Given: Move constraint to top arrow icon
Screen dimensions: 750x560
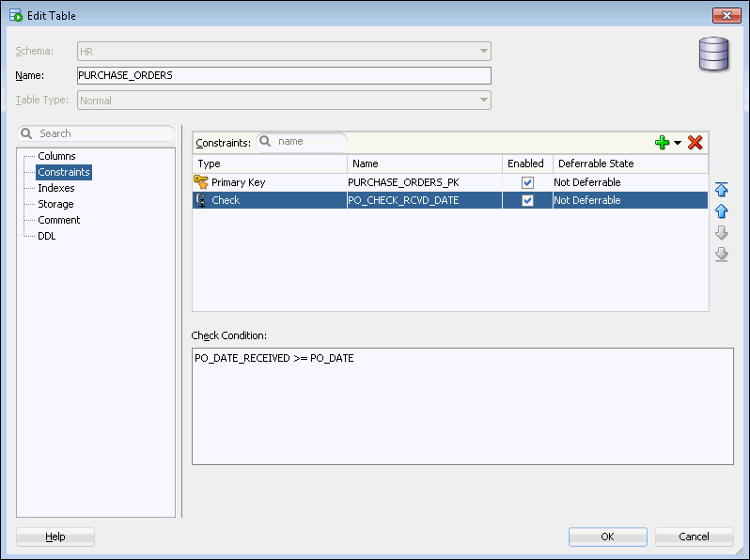Looking at the screenshot, I should (722, 190).
